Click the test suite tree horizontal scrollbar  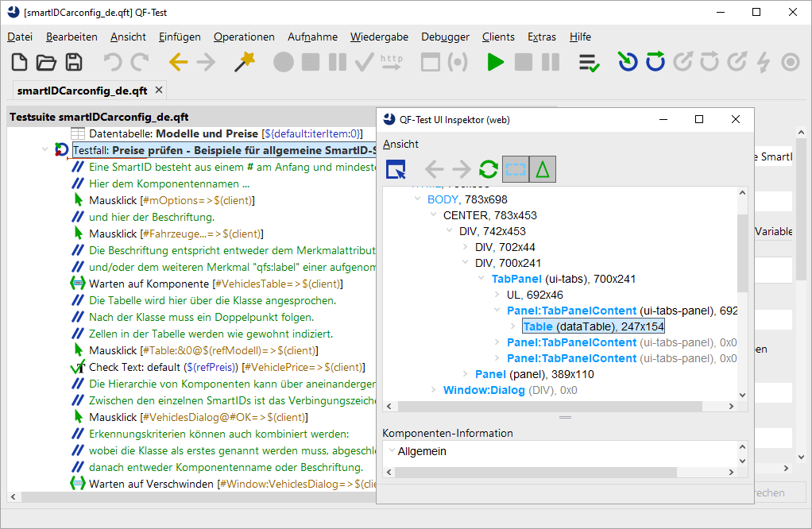click(199, 496)
